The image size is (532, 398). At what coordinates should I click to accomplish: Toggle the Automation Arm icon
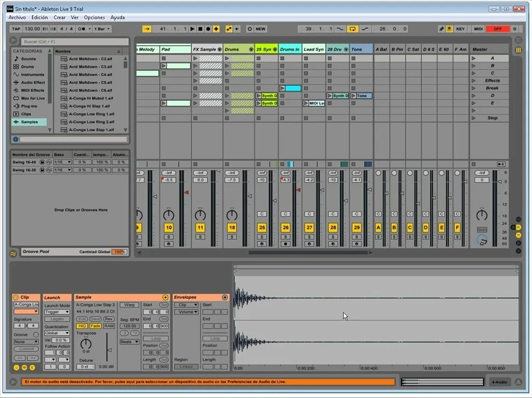pyautogui.click(x=229, y=29)
